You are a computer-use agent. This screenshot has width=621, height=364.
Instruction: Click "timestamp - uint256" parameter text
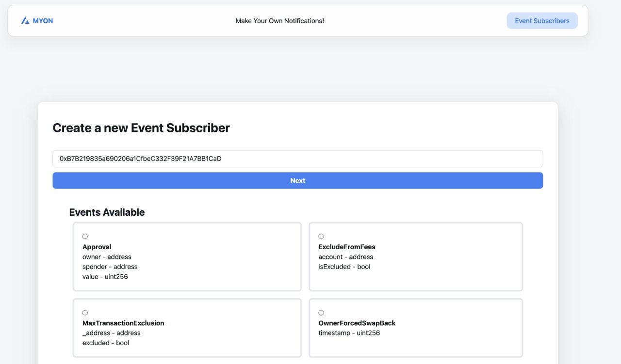(349, 333)
